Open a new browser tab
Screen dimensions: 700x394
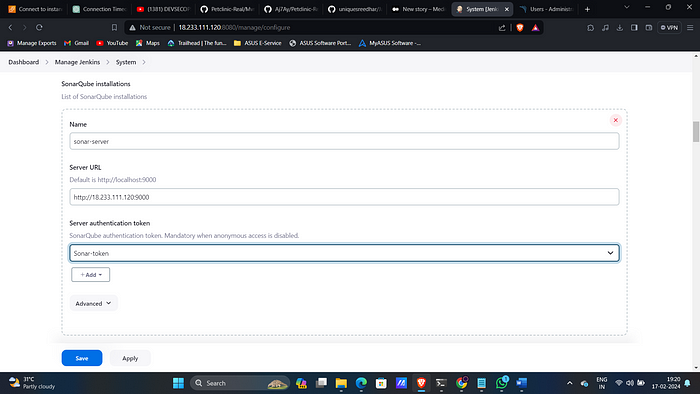pyautogui.click(x=588, y=9)
